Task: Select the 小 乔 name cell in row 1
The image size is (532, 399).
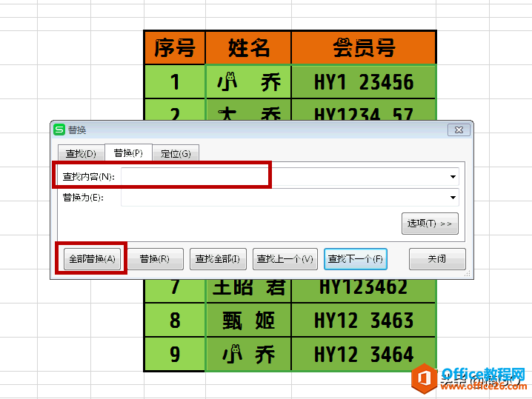Action: 248,81
